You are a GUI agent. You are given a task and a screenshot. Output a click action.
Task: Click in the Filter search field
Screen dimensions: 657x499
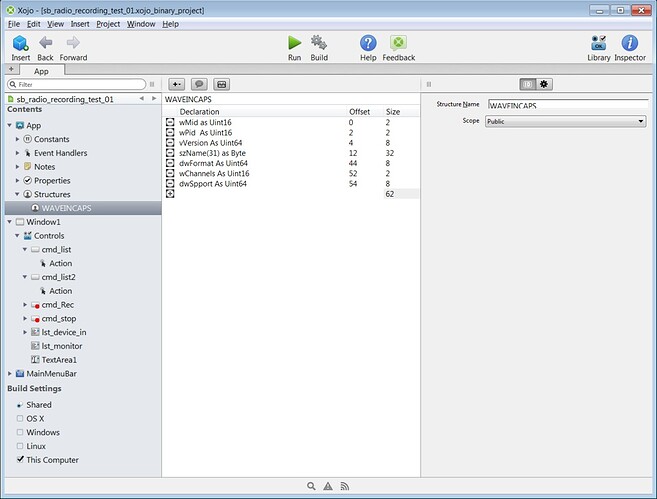(77, 84)
